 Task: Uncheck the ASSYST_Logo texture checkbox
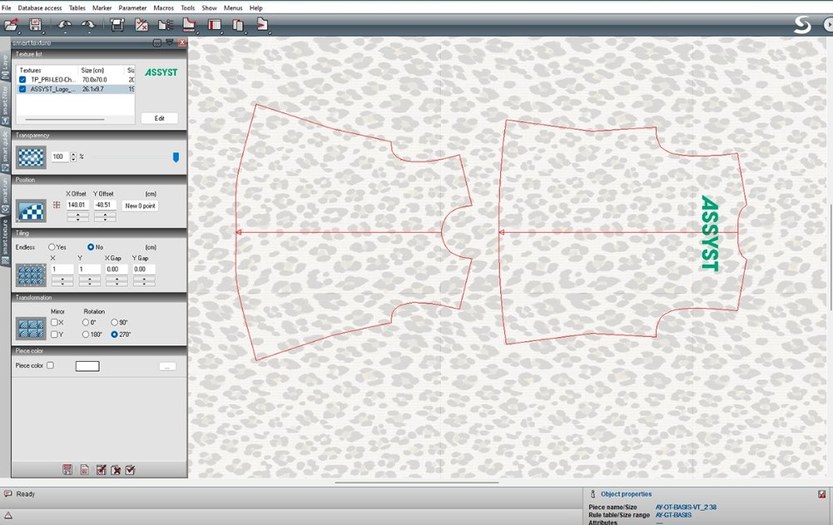click(22, 89)
